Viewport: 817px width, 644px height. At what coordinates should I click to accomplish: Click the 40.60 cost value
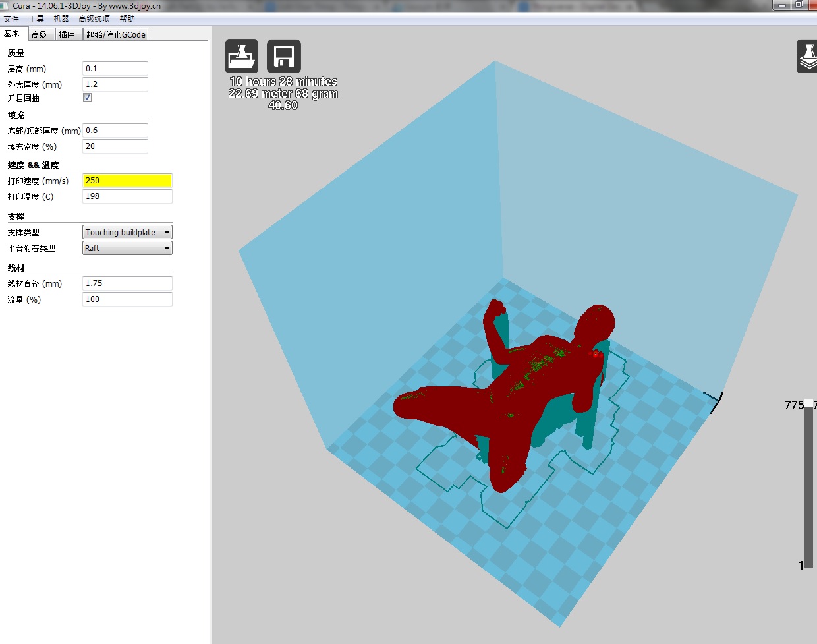click(283, 105)
